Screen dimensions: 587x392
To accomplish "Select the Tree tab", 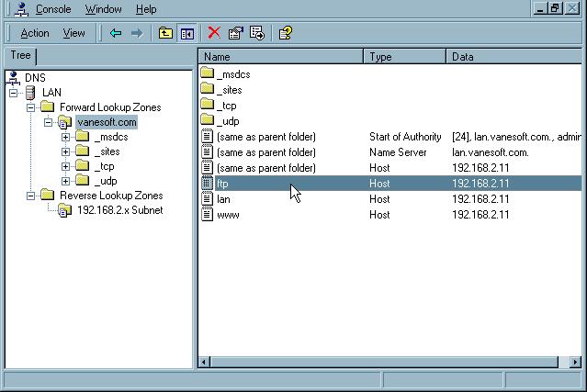I will (19, 55).
